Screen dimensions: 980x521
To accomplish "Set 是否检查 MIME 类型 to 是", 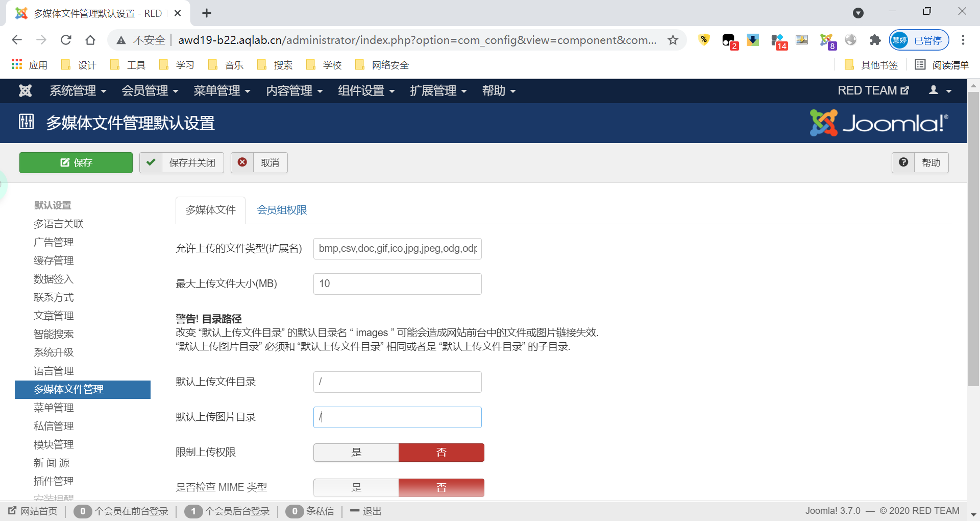I will pyautogui.click(x=356, y=487).
